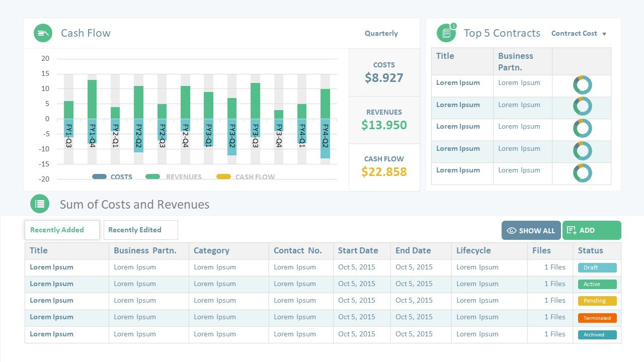644x362 pixels.
Task: Click the Top 5 Contracts document icon
Action: click(x=446, y=33)
